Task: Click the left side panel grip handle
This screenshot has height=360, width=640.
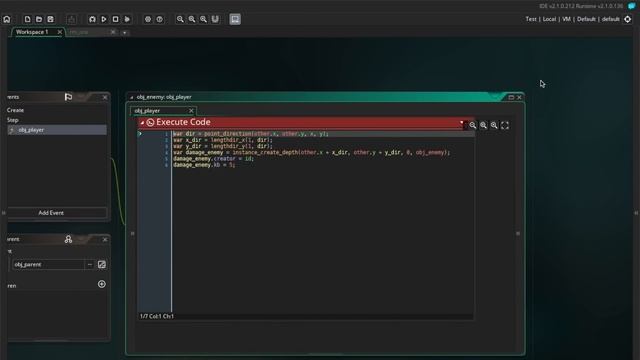Action: [4, 213]
